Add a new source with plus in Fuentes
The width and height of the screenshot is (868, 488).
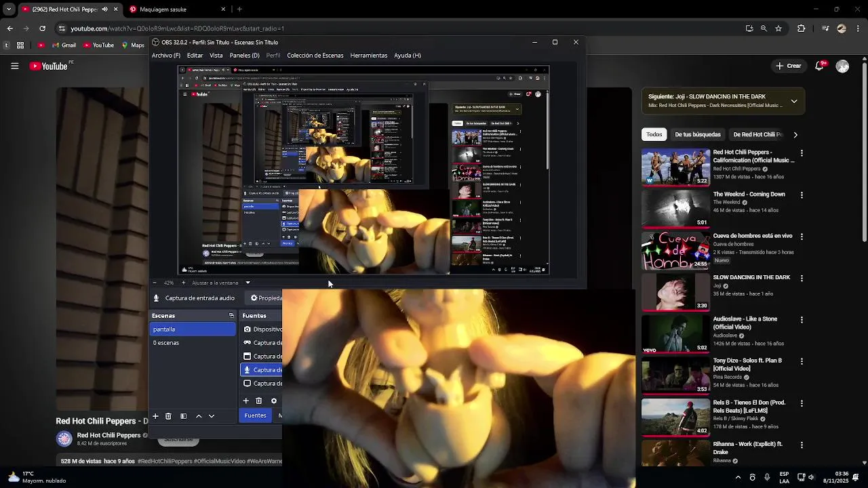[x=246, y=401]
